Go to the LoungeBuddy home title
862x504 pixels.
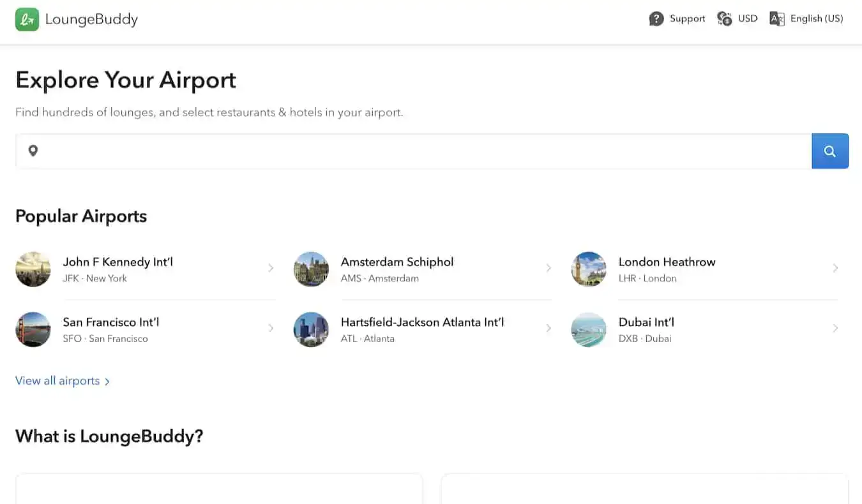pos(91,19)
